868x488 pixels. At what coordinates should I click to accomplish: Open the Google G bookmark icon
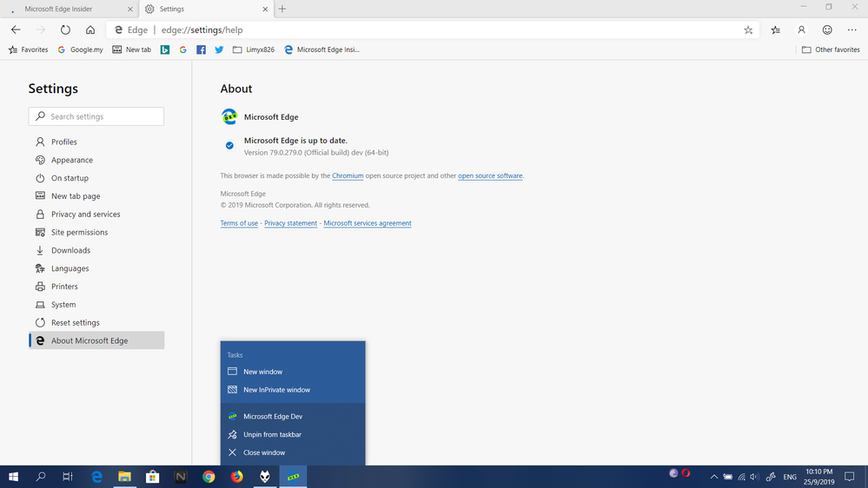coord(182,49)
